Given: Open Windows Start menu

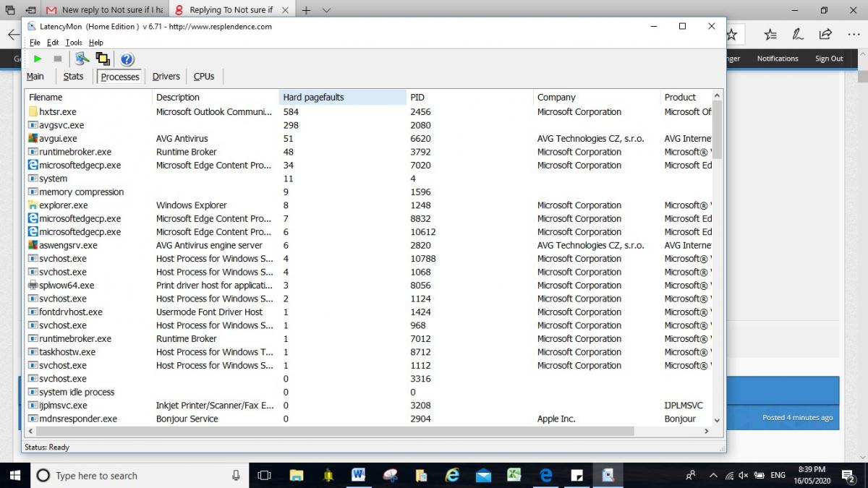Looking at the screenshot, I should [x=14, y=475].
